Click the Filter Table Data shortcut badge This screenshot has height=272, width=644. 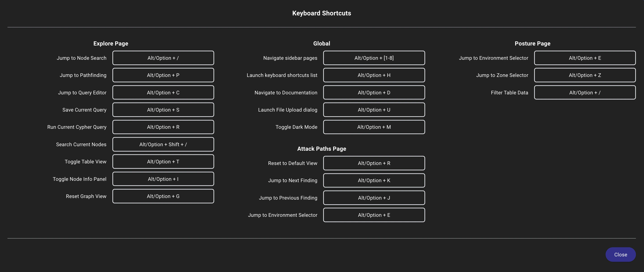[585, 92]
